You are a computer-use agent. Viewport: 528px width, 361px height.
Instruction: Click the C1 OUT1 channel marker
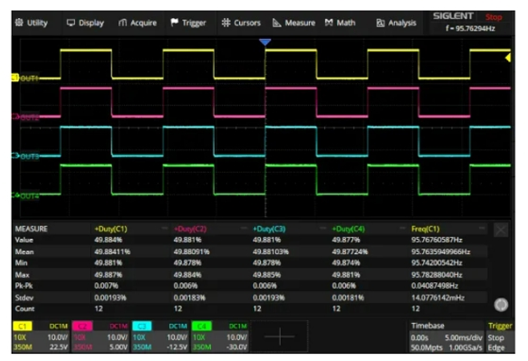coord(25,78)
